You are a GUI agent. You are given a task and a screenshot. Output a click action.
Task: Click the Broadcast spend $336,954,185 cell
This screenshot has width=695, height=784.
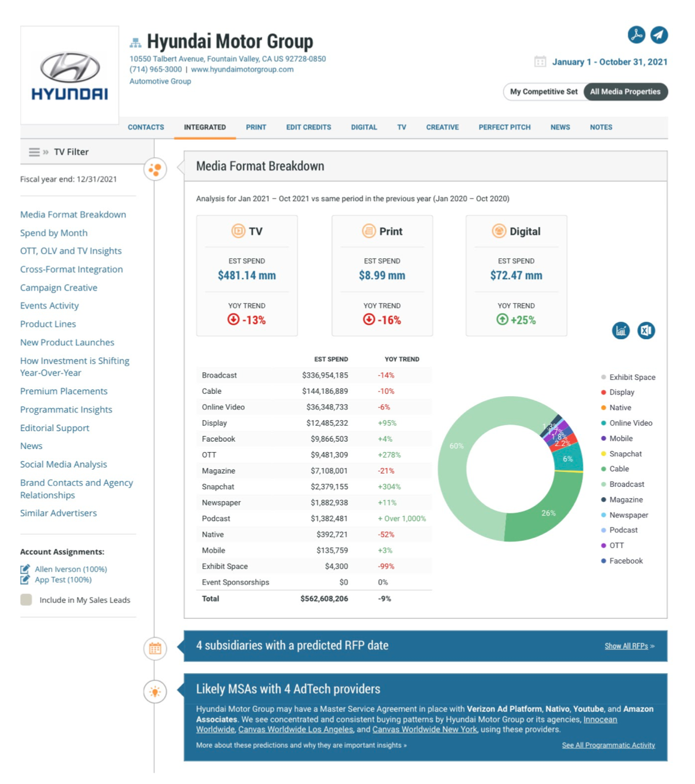(x=325, y=375)
